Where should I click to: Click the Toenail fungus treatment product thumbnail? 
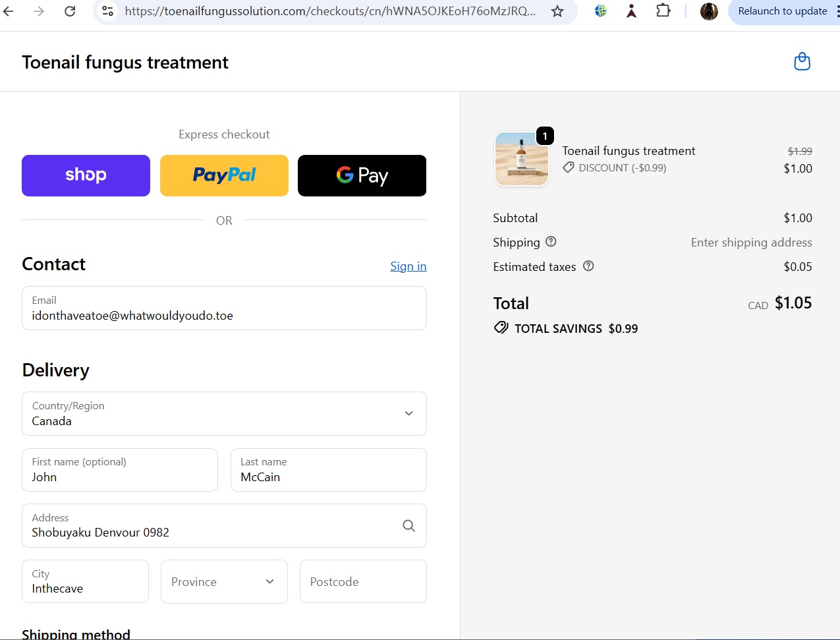click(x=521, y=159)
